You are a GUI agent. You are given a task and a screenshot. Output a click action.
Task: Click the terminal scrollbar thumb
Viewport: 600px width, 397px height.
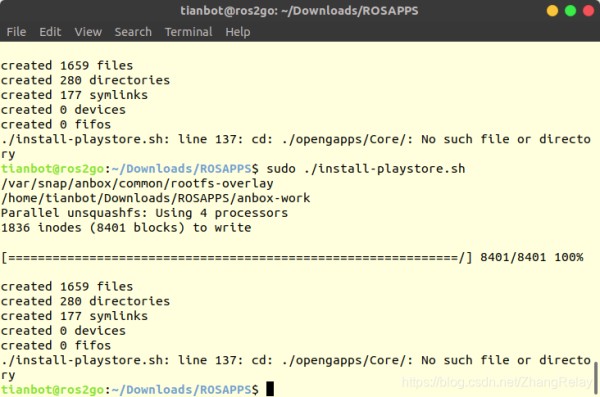pos(595,377)
